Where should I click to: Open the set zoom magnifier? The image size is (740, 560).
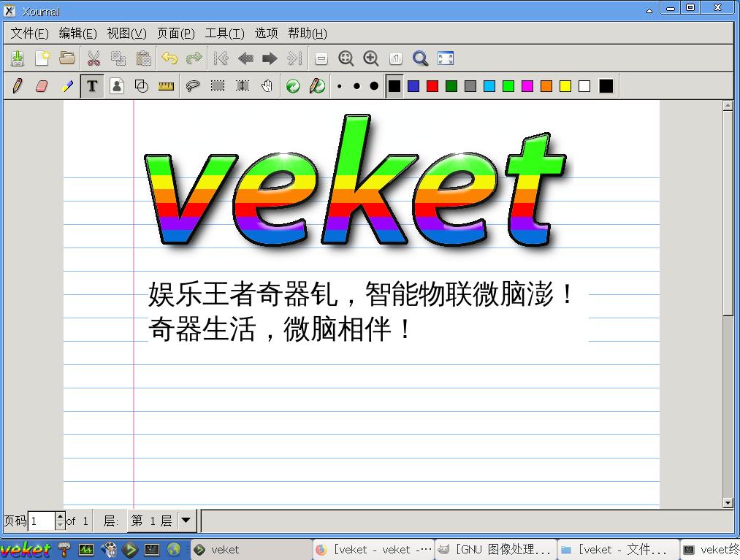(x=420, y=58)
